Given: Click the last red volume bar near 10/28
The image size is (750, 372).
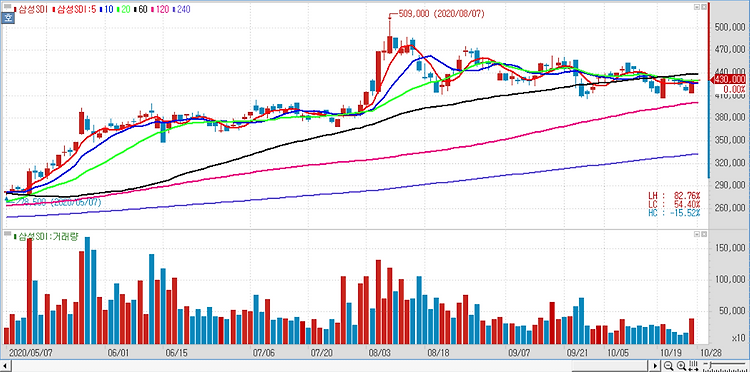Looking at the screenshot, I should [x=691, y=331].
